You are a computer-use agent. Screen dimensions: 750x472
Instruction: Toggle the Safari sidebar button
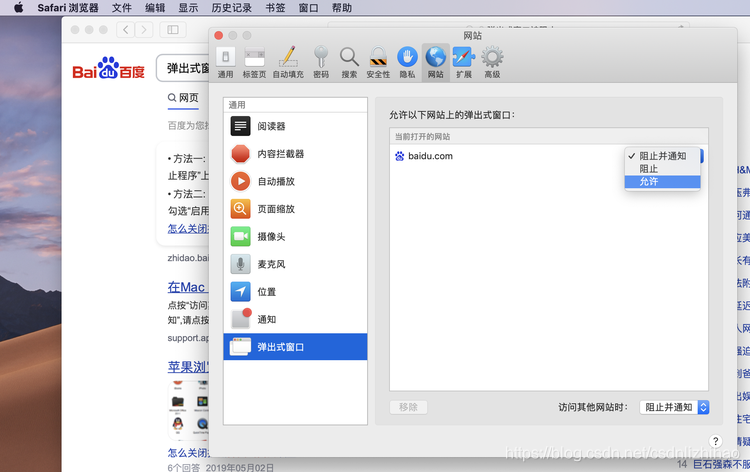(x=173, y=30)
